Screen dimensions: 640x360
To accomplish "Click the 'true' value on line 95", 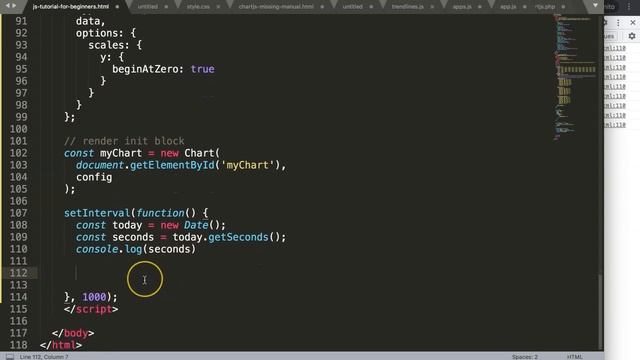I will click(x=202, y=69).
